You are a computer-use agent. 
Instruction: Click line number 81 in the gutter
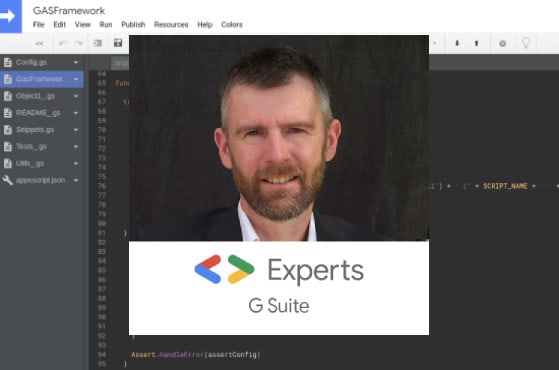tap(102, 233)
